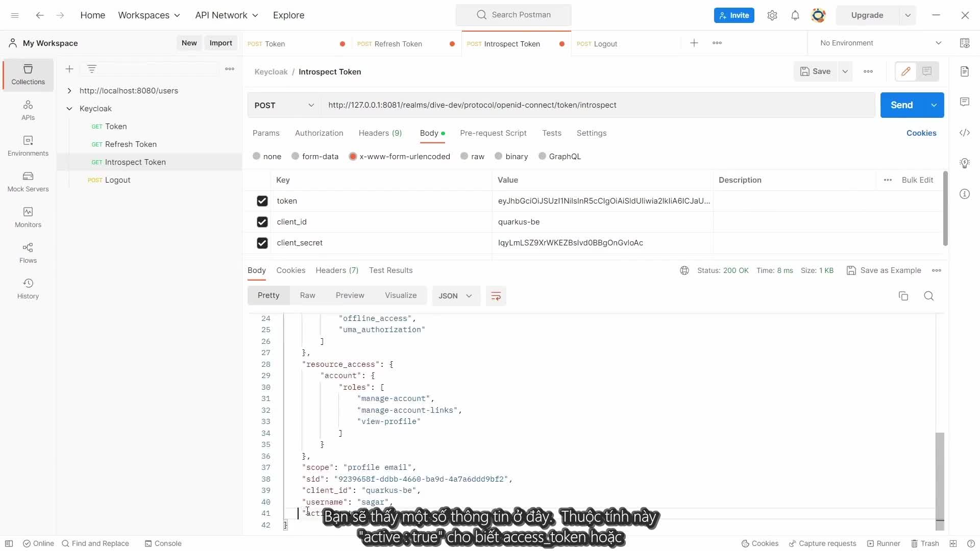Image resolution: width=980 pixels, height=551 pixels.
Task: Open the History sidebar panel
Action: 28,289
